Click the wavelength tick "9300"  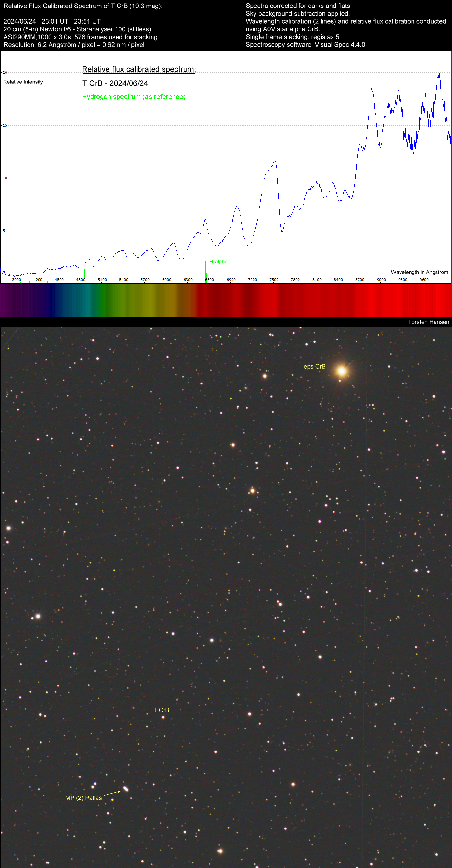(402, 280)
